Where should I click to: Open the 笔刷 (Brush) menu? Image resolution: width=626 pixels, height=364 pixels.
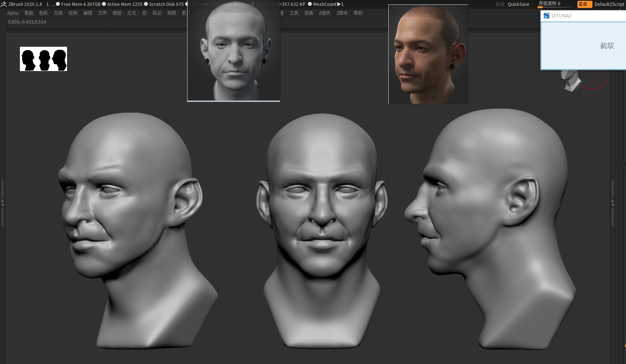click(x=29, y=13)
